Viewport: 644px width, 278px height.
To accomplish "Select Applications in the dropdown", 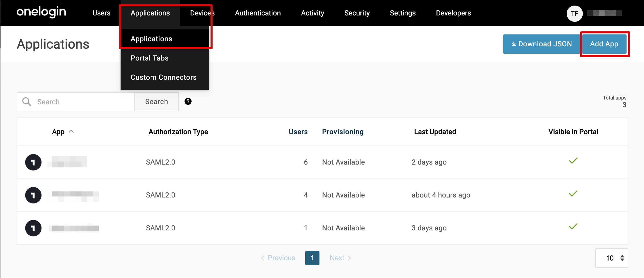I will pos(165,39).
